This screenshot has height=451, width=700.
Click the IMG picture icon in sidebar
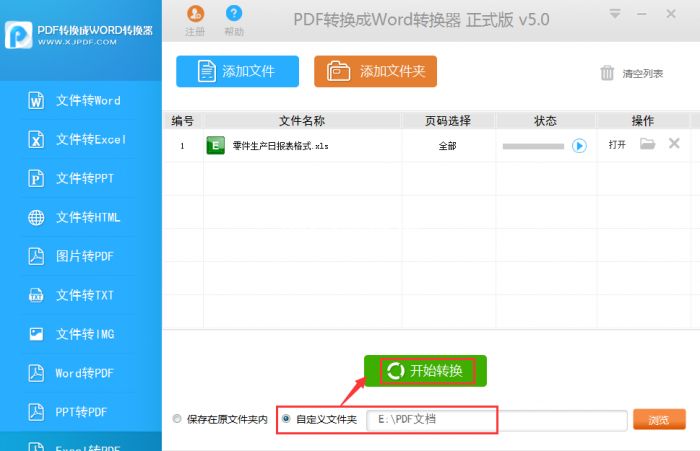click(x=36, y=334)
